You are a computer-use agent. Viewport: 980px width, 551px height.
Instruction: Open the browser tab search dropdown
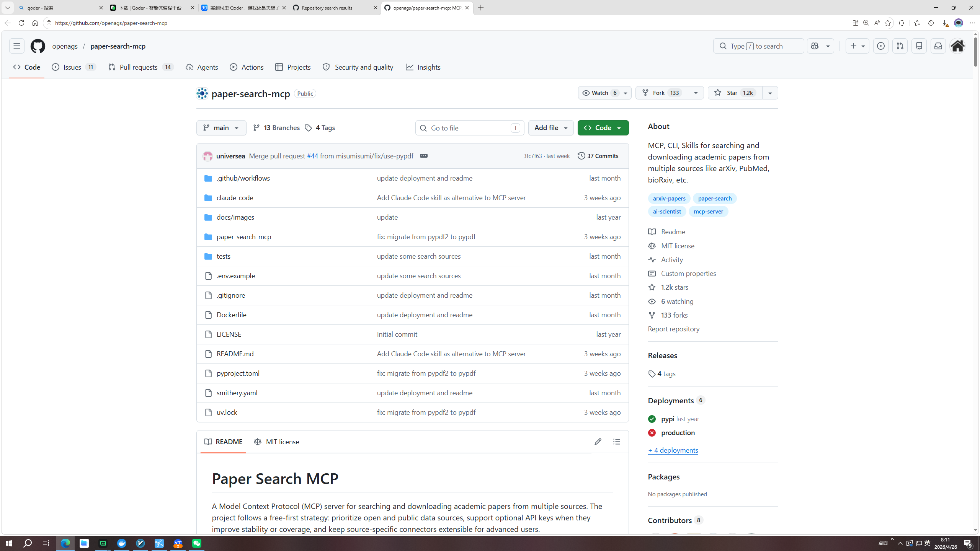(x=7, y=8)
